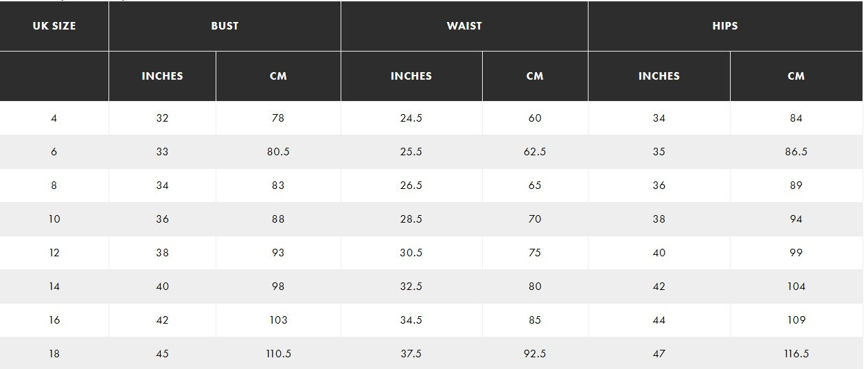Viewport: 868px width, 369px height.
Task: Click the CM subheader under HIPS
Action: [x=796, y=76]
